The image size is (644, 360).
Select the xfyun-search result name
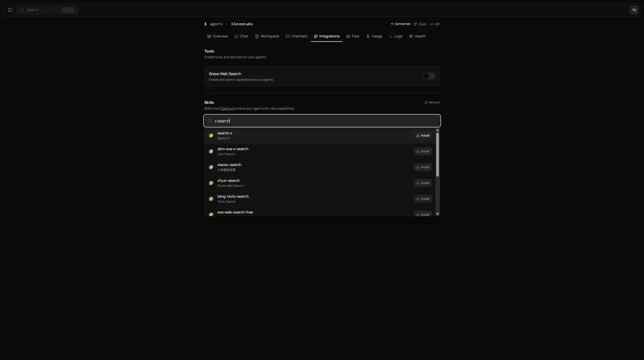click(x=228, y=180)
